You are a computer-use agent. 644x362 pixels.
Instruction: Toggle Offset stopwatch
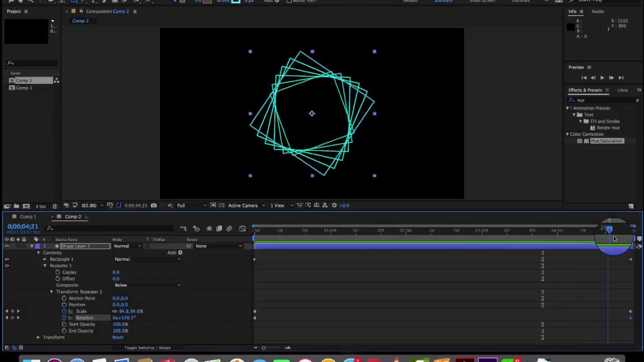coord(58,279)
